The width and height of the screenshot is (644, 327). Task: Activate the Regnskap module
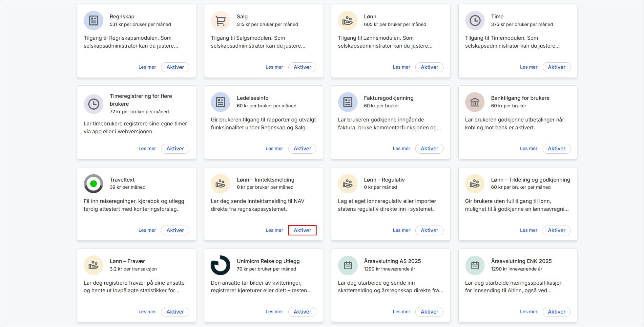[175, 67]
